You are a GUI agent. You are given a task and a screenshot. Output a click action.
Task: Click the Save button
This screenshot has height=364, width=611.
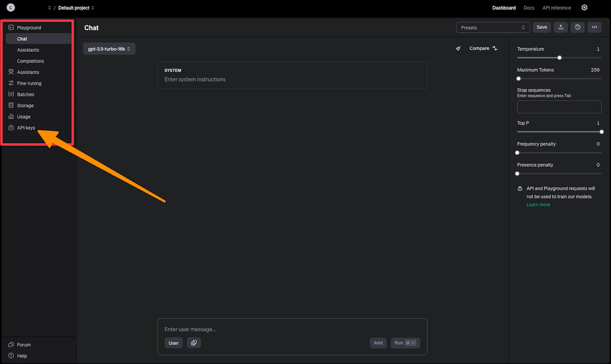click(542, 27)
